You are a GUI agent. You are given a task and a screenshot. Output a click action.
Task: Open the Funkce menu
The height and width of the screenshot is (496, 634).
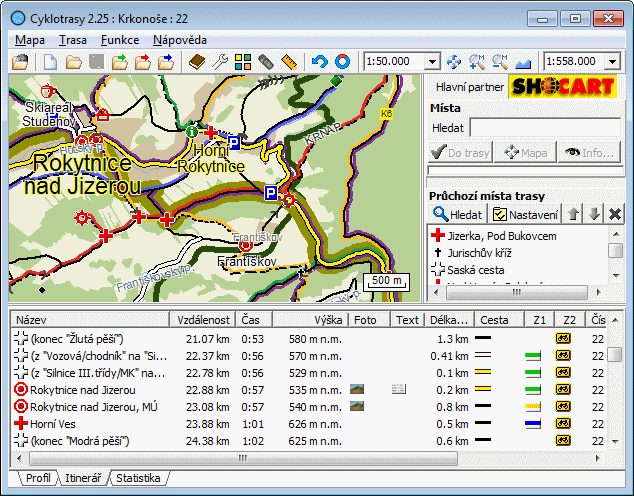pos(119,40)
